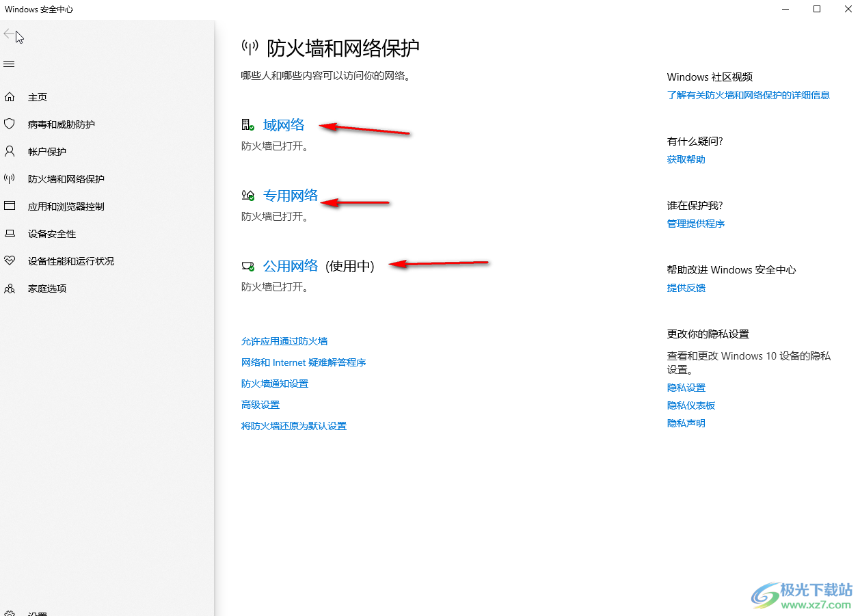Image resolution: width=860 pixels, height=616 pixels.
Task: Click 防火墙已打开 status under 专用网络
Action: point(275,217)
